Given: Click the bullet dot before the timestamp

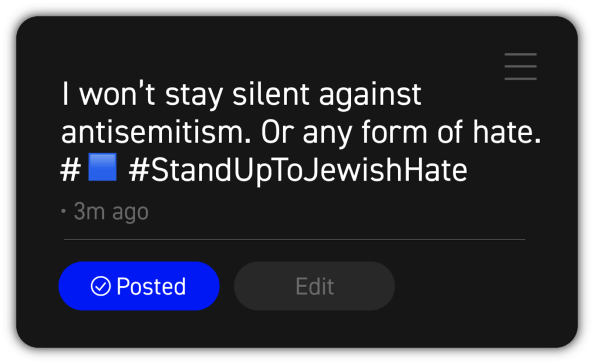Looking at the screenshot, I should click(x=63, y=212).
